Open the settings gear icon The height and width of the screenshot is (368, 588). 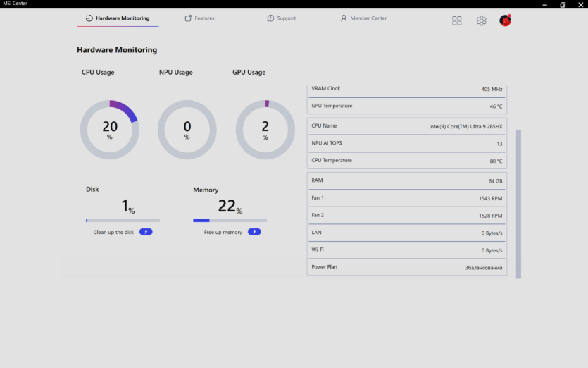482,20
